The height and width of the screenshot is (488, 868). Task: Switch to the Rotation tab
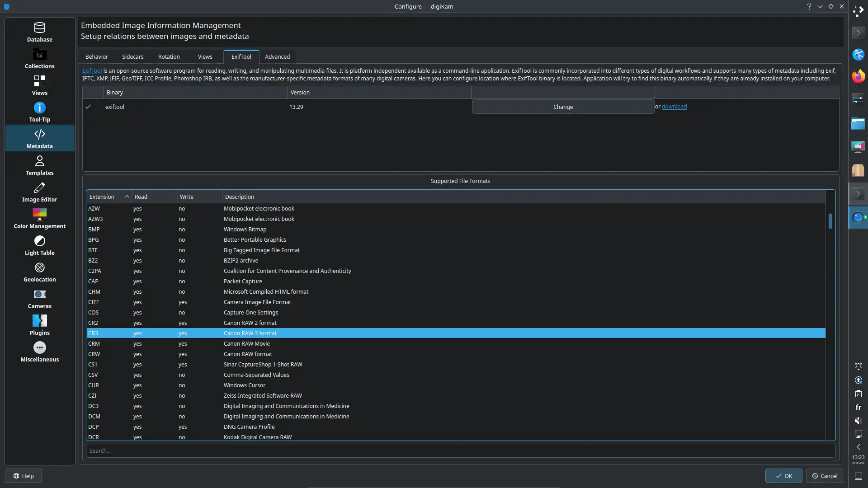pos(169,56)
